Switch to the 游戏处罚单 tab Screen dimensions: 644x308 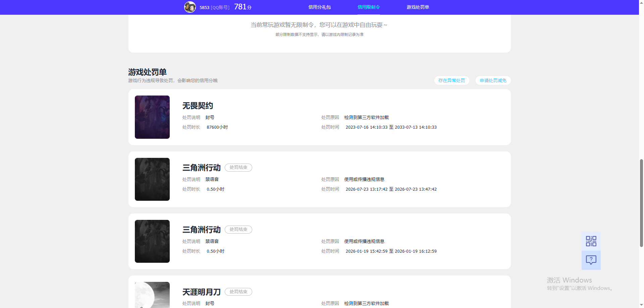418,7
